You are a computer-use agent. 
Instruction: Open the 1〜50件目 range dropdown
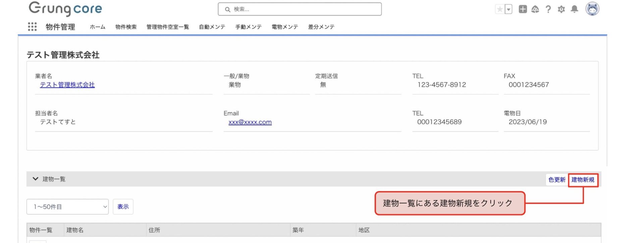pyautogui.click(x=67, y=207)
